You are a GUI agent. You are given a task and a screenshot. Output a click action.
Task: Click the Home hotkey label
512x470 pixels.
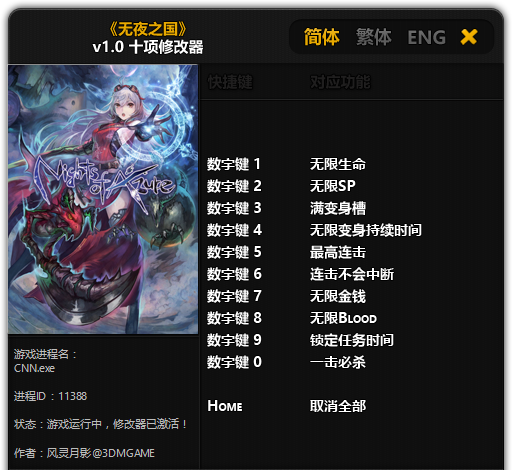[225, 406]
